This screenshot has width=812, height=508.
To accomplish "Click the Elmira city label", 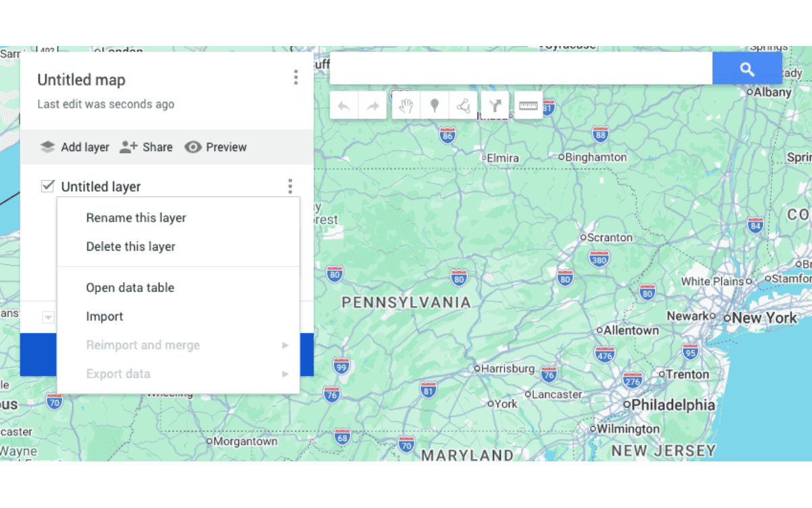I will (503, 158).
